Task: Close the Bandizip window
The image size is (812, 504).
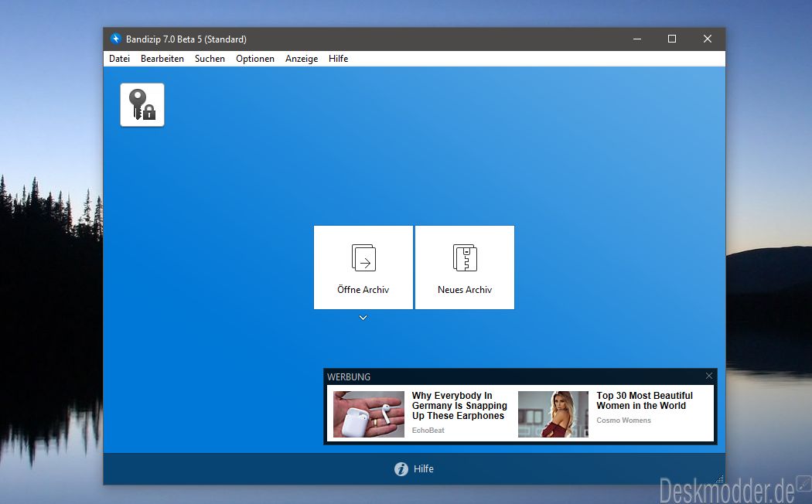Action: click(708, 39)
